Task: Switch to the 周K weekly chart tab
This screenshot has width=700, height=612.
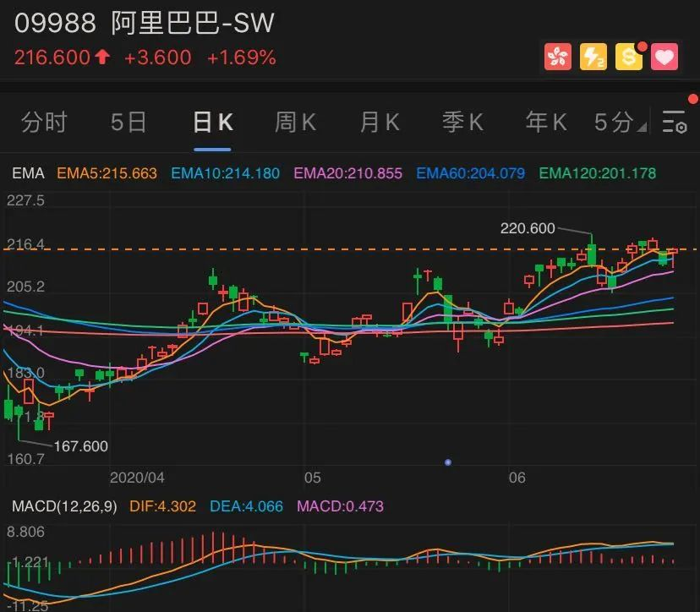Action: tap(296, 122)
